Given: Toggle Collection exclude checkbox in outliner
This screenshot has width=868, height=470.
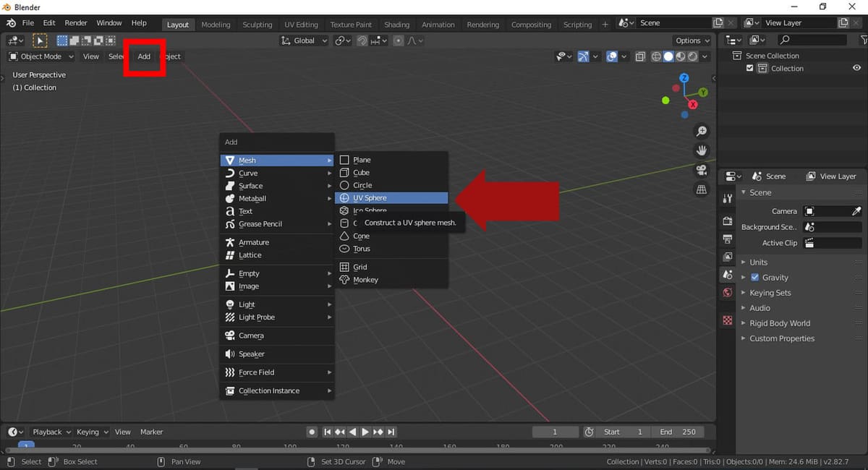Looking at the screenshot, I should tap(750, 69).
